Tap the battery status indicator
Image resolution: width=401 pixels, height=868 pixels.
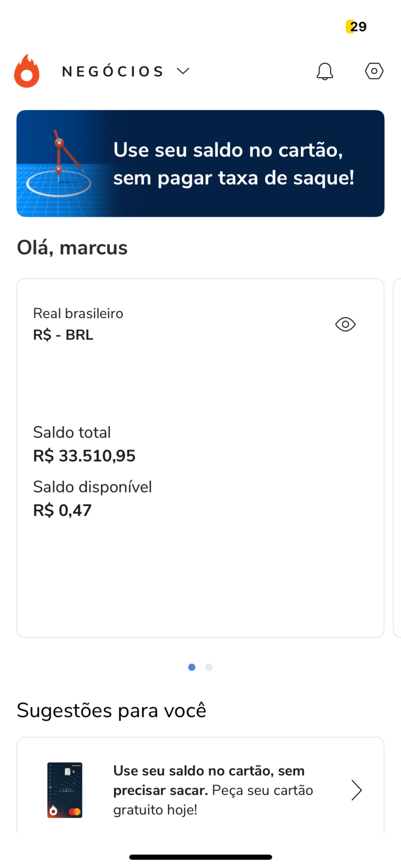pyautogui.click(x=357, y=27)
